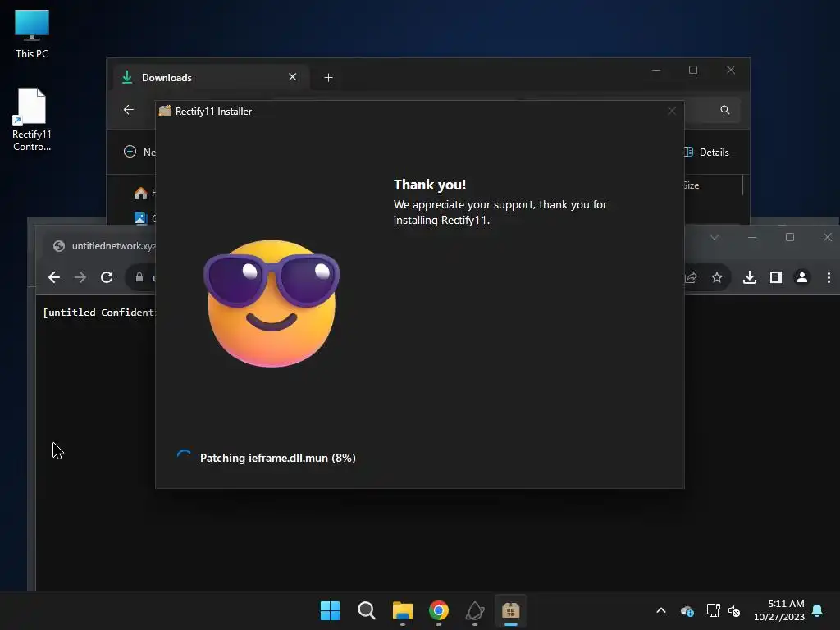Add a new tab in File Explorer

(x=328, y=78)
